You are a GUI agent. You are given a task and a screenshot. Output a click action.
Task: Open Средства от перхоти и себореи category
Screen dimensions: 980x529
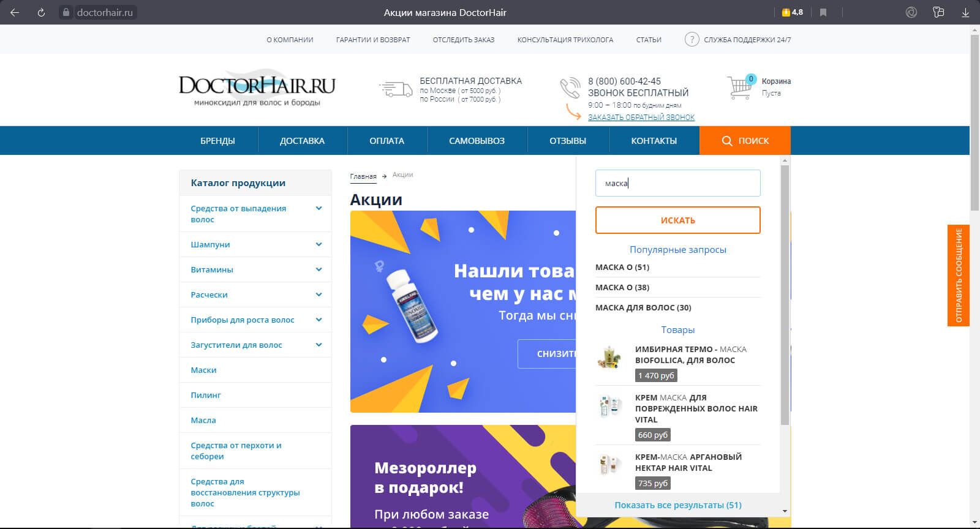tap(236, 451)
